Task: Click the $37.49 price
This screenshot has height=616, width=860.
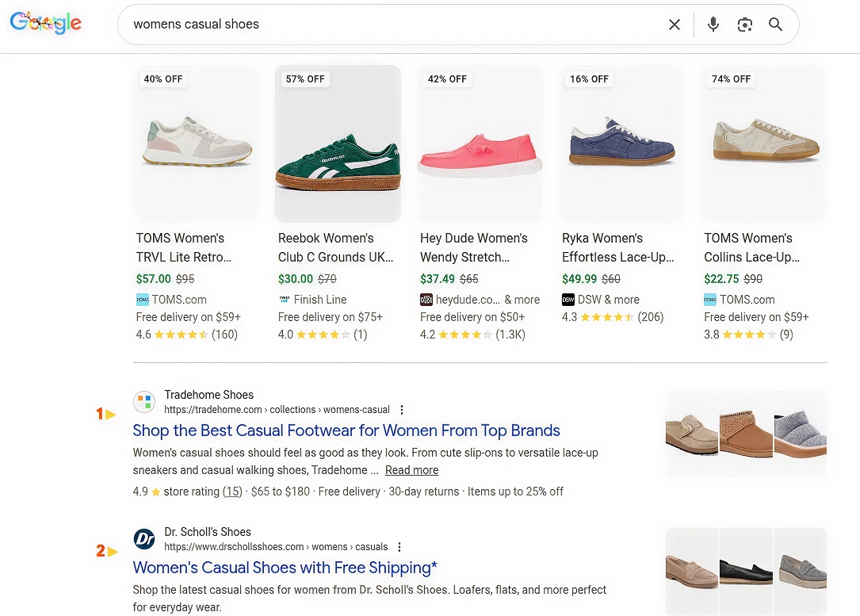Action: [x=438, y=278]
